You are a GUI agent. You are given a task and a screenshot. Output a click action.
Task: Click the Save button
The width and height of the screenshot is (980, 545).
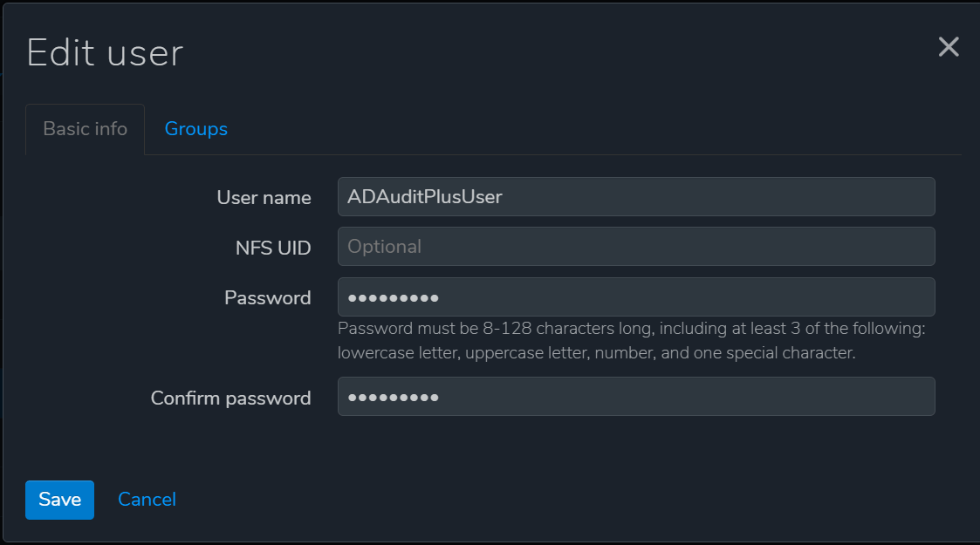[59, 500]
